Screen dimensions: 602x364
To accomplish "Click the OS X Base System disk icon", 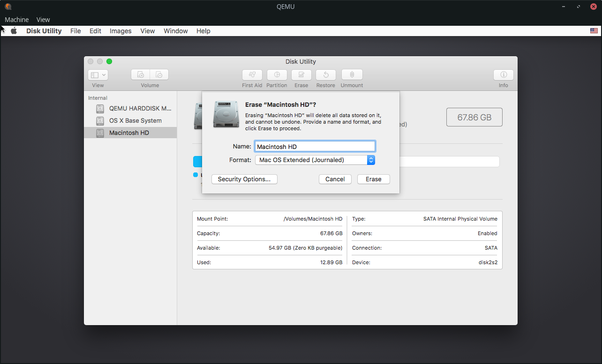I will (x=100, y=121).
